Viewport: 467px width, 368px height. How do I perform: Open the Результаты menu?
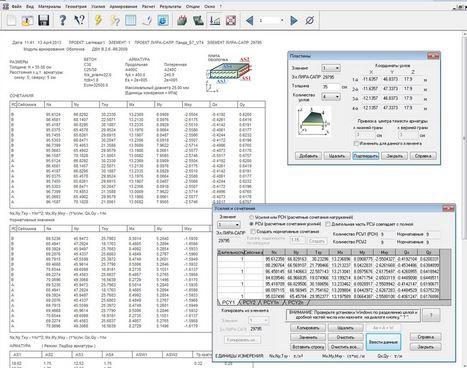point(170,6)
